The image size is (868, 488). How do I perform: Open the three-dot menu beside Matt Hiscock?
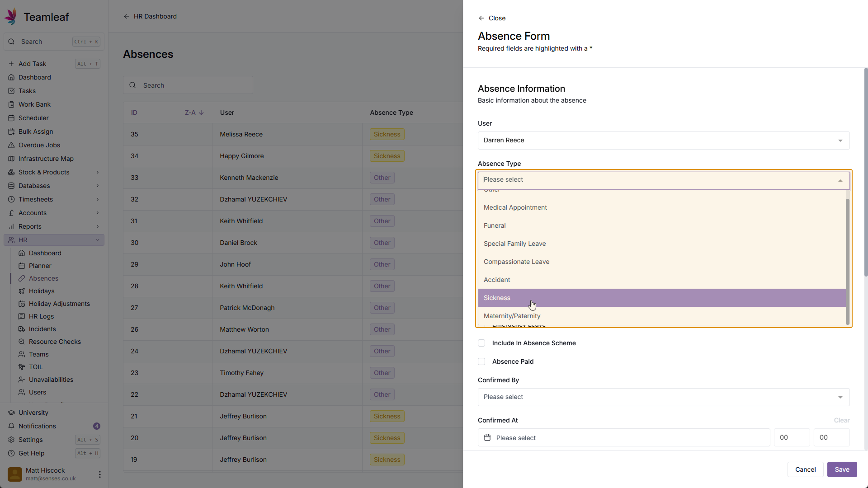point(99,474)
